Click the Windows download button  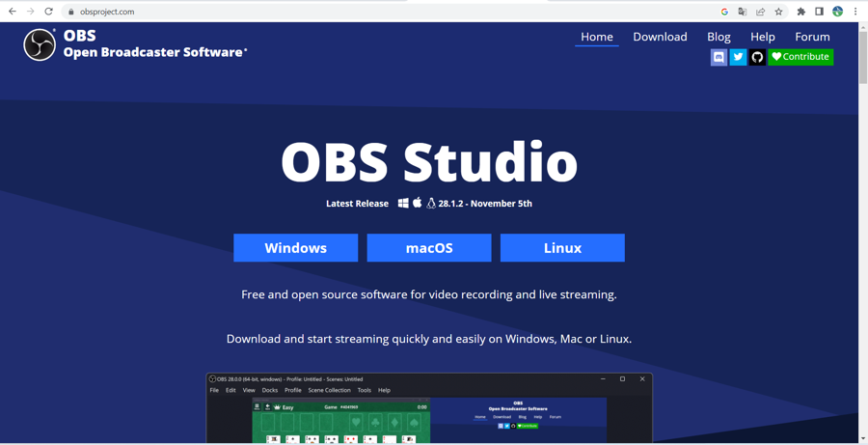[x=295, y=248]
